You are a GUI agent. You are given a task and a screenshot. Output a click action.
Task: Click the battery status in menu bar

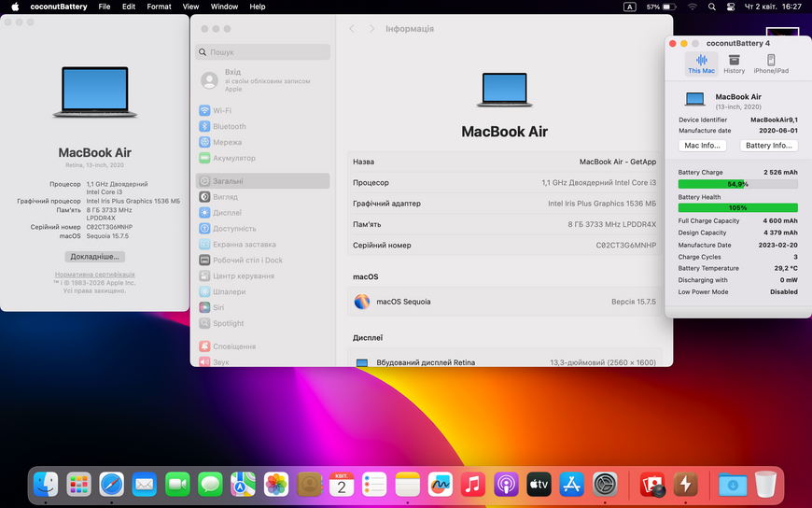[662, 7]
